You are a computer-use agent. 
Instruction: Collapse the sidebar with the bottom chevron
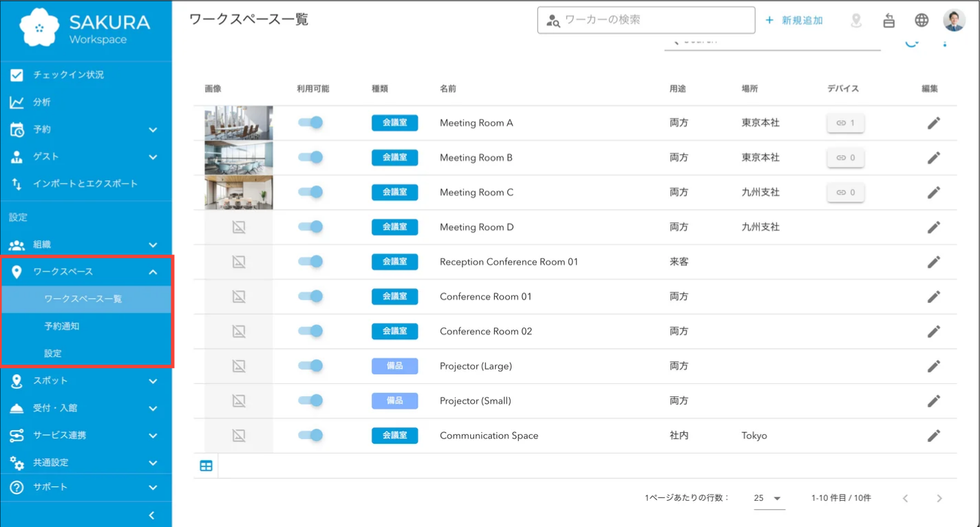pos(152,515)
